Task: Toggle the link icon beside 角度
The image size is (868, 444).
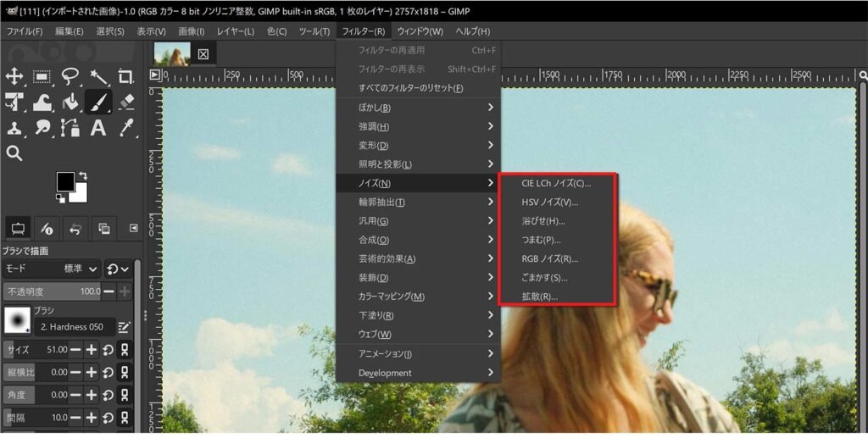Action: pos(125,395)
